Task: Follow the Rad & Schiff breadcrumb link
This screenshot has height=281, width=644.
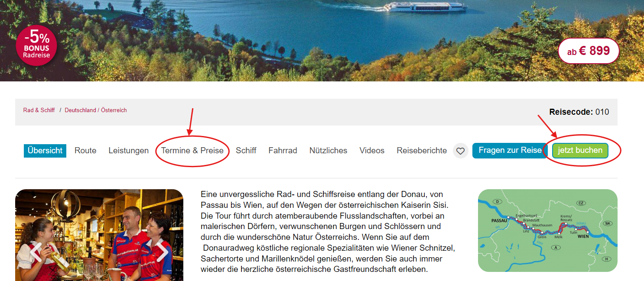Action: point(39,110)
